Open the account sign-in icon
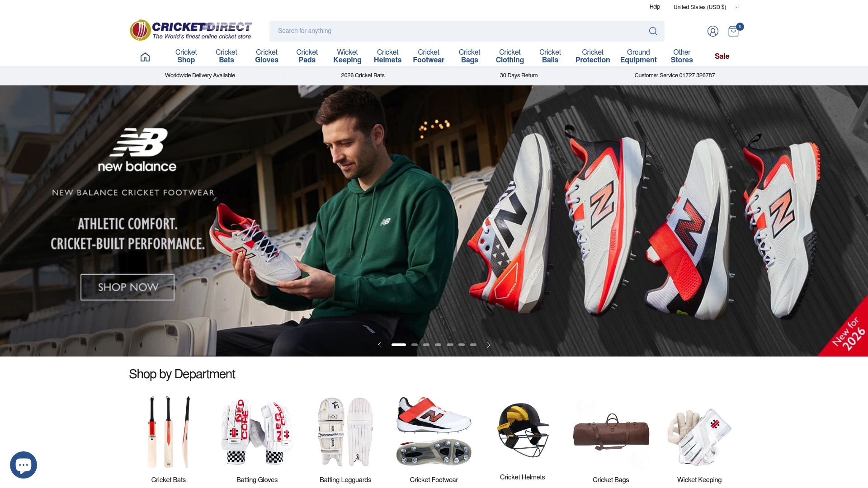The height and width of the screenshot is (488, 868). tap(712, 31)
